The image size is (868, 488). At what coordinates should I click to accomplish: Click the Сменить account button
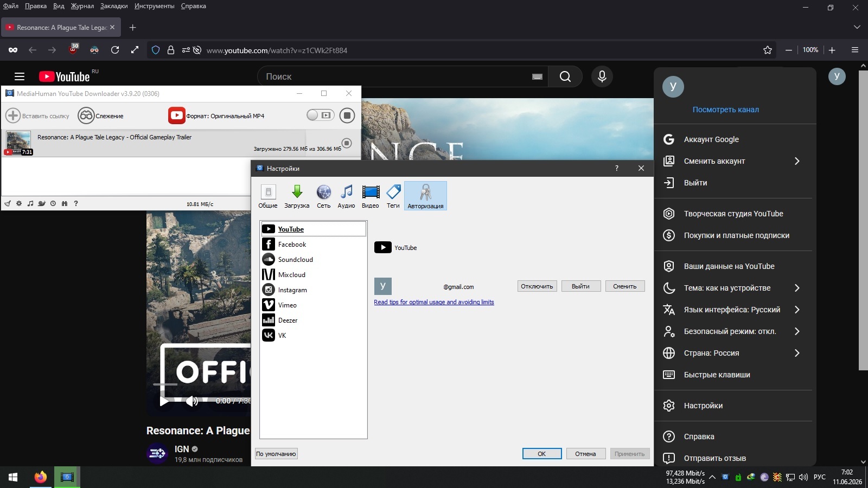(x=625, y=286)
